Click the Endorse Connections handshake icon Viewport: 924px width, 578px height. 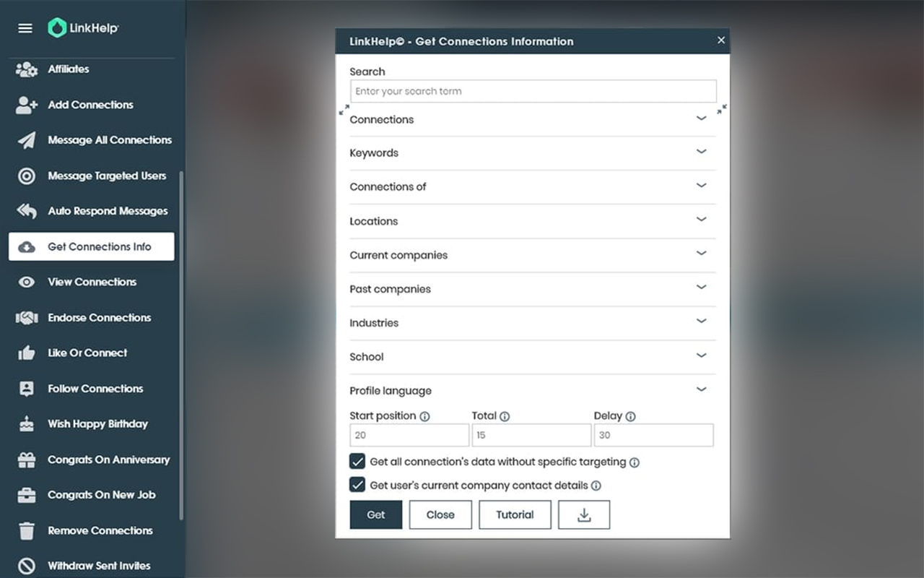pyautogui.click(x=27, y=318)
